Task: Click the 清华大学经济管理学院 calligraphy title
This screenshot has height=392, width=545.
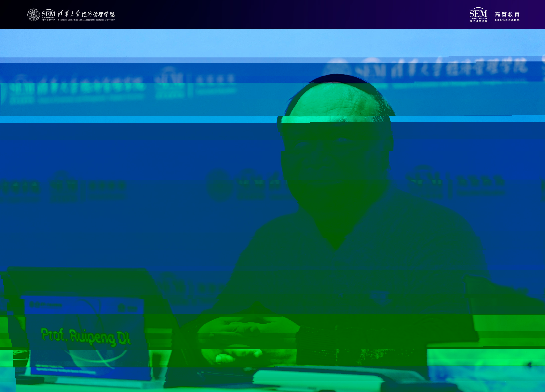Action: 86,14
